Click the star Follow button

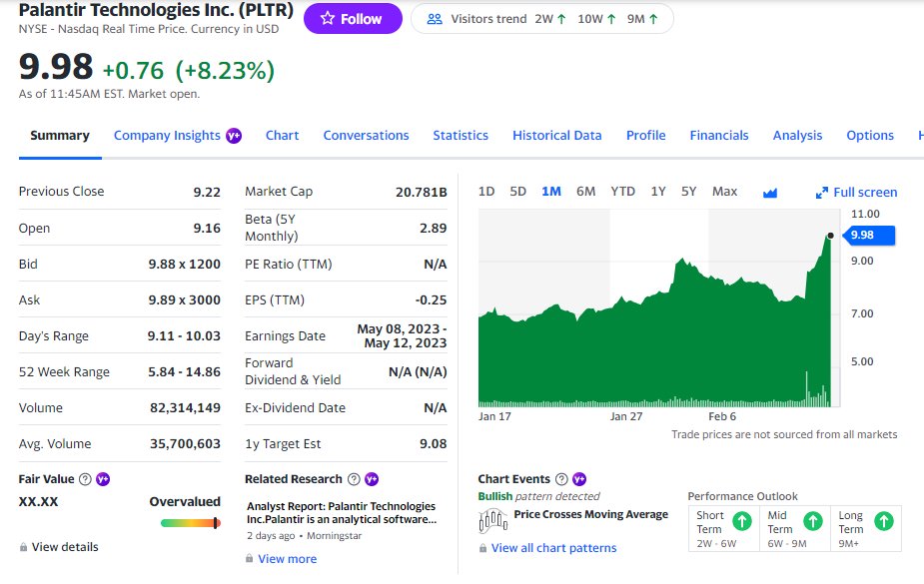(x=353, y=19)
